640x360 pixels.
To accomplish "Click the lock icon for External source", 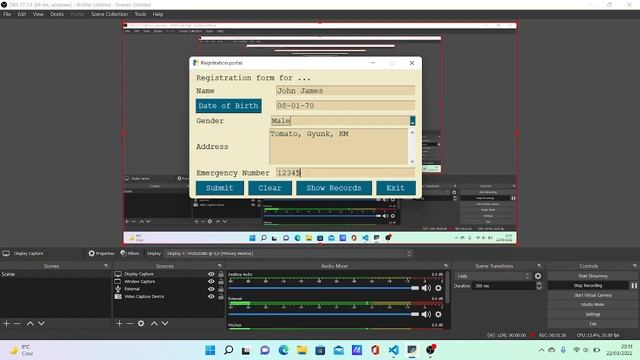I will (x=221, y=289).
